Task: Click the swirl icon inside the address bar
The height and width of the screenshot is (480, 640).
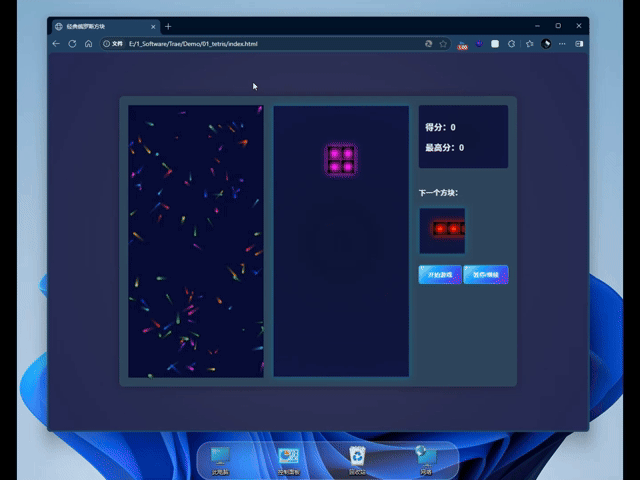Action: click(429, 44)
